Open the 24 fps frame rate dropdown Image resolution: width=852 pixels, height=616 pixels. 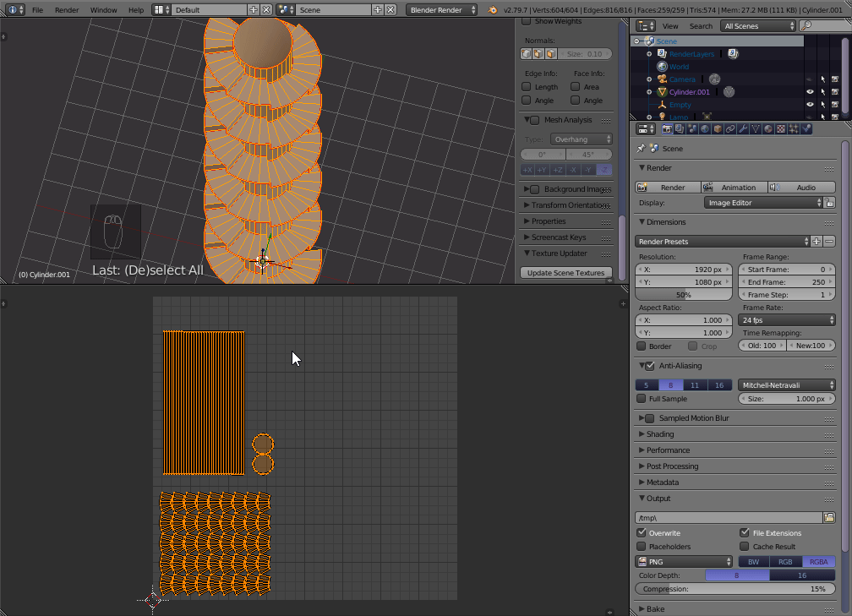click(786, 320)
